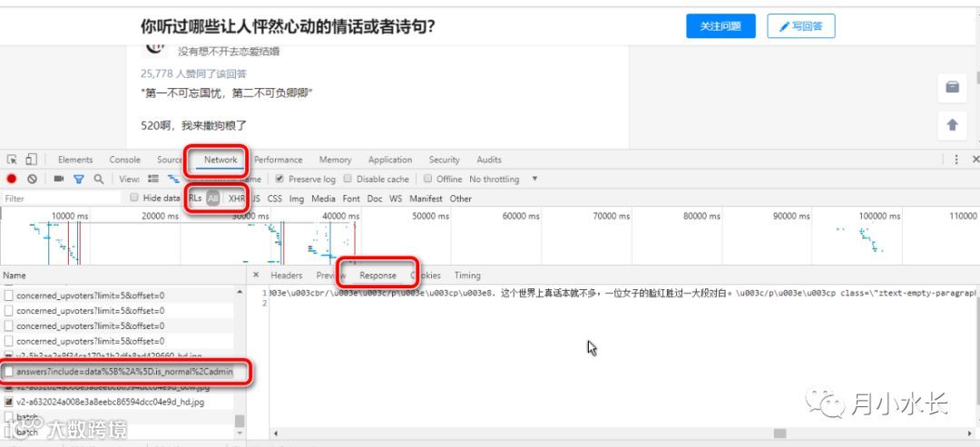Click left arrow of response horizontal scrollbar
The width and height of the screenshot is (980, 447).
coord(276,432)
